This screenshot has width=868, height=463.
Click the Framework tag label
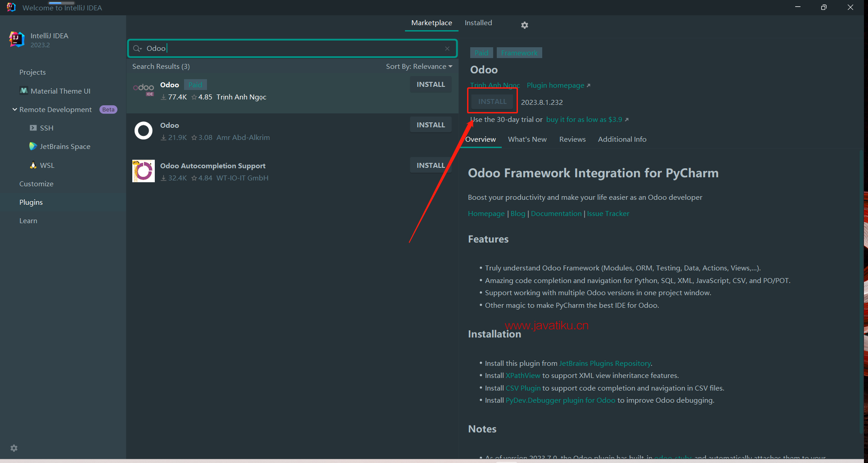519,53
